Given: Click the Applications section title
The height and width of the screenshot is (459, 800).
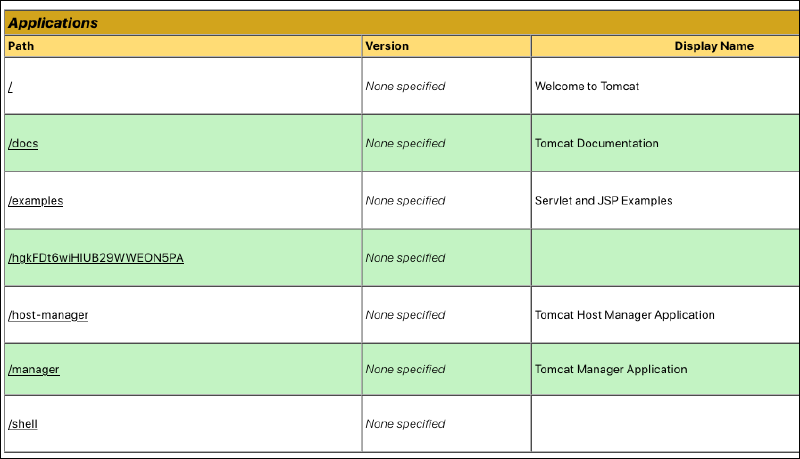Looking at the screenshot, I should coord(53,23).
